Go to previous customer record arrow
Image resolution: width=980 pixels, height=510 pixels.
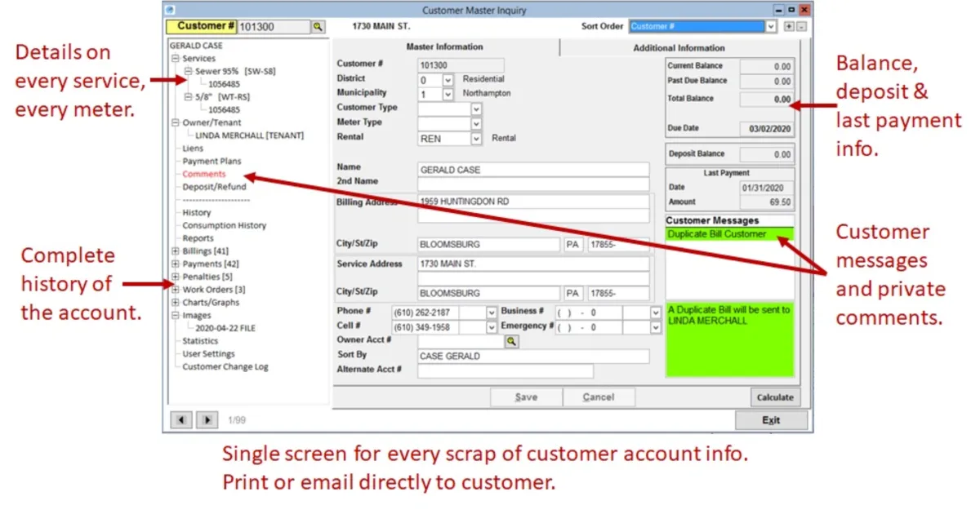pos(182,419)
